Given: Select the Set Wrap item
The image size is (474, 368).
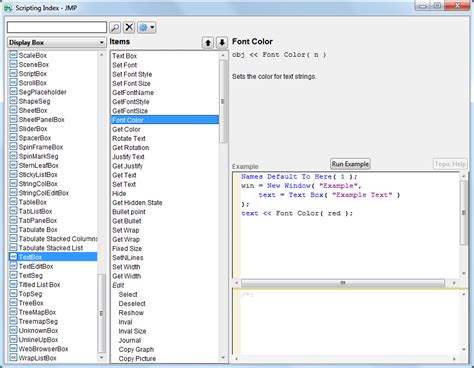Looking at the screenshot, I should coord(165,230).
